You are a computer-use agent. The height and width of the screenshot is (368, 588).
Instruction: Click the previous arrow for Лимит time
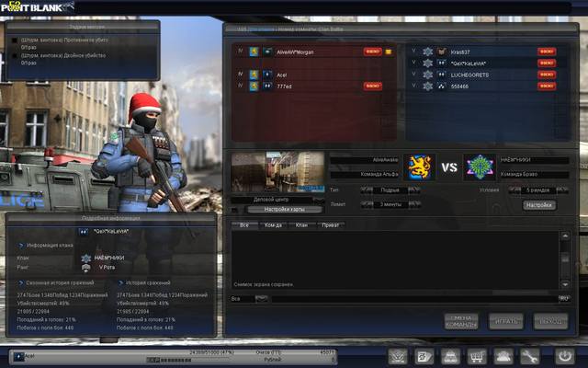367,204
